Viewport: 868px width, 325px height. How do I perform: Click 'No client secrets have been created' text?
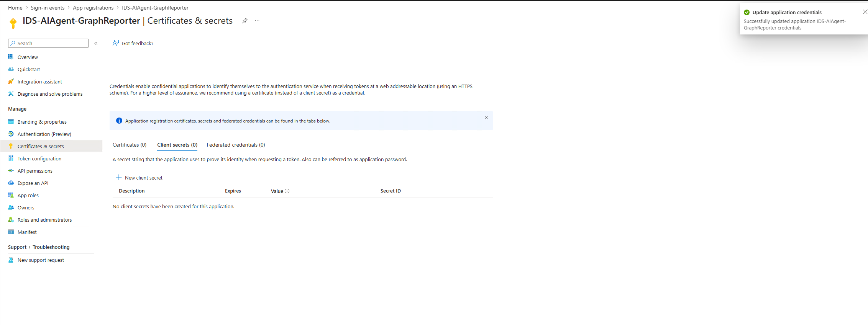tap(174, 206)
